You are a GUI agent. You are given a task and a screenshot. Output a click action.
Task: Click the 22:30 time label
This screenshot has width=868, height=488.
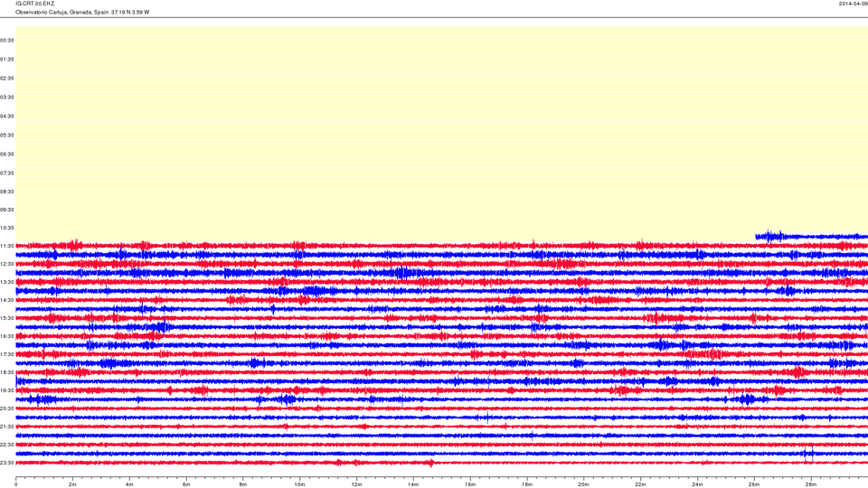[x=7, y=445]
